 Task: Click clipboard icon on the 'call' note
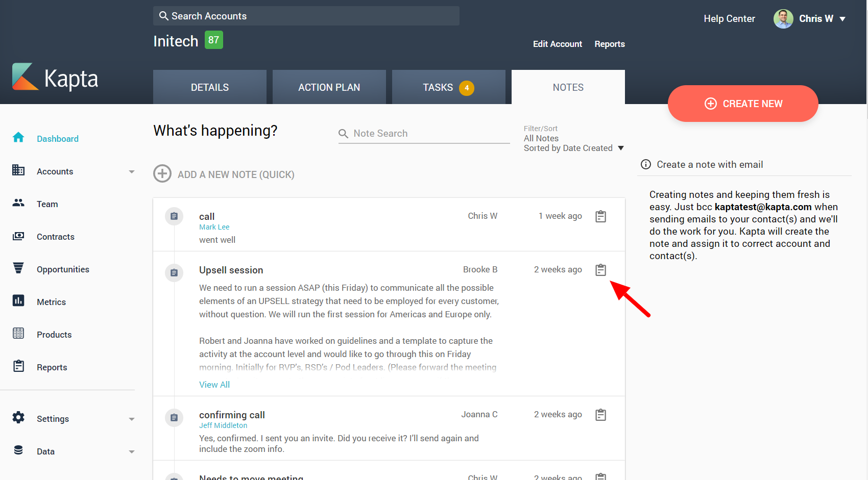point(601,216)
